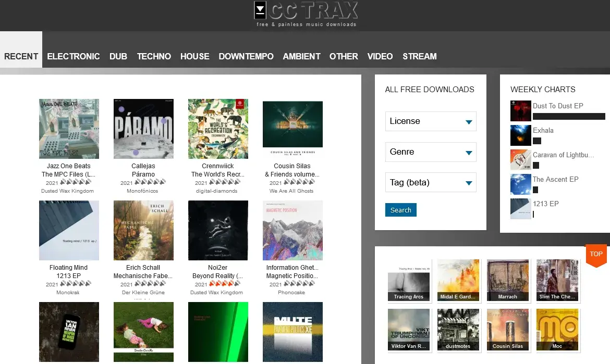
Task: Click the Crennwiick artist link
Action: (218, 166)
